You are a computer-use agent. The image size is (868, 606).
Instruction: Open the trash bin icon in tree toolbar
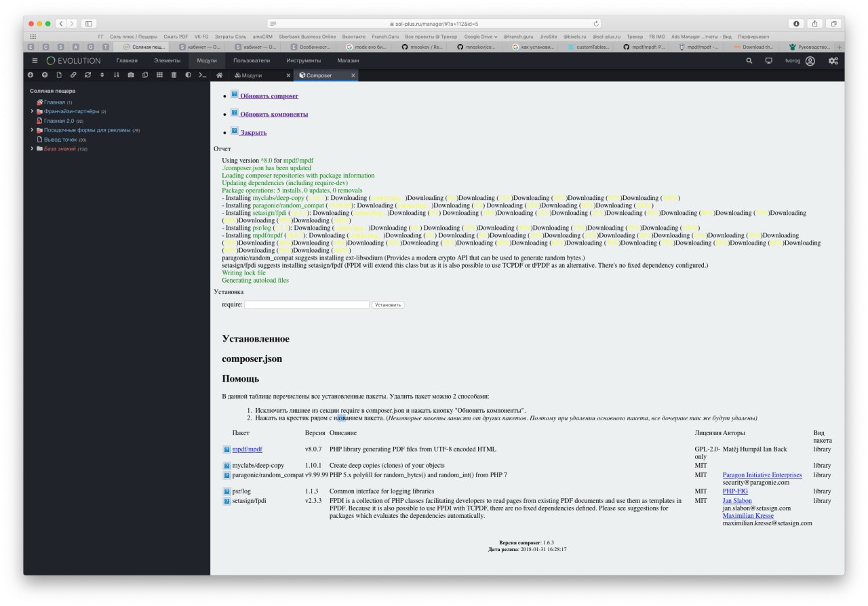pyautogui.click(x=174, y=75)
